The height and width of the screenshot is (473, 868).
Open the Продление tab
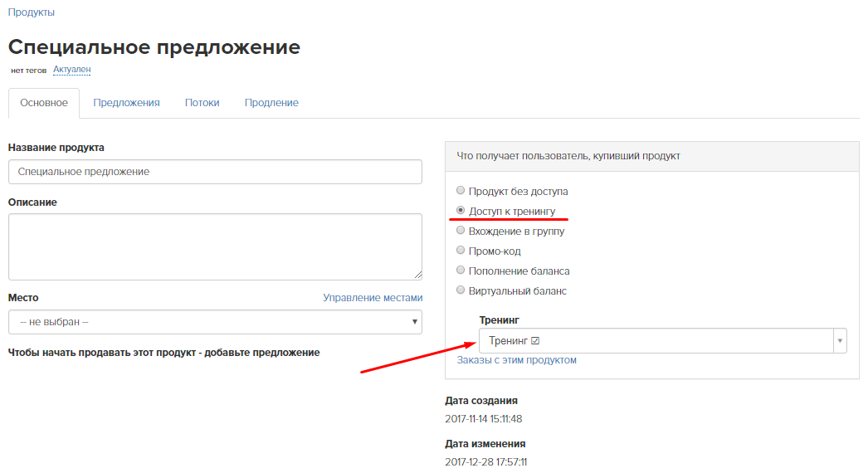tap(271, 103)
